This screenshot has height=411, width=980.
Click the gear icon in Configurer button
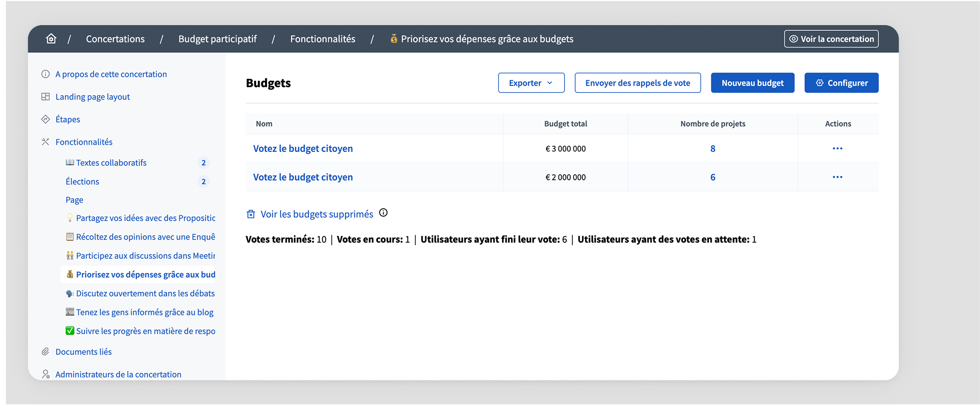point(820,83)
